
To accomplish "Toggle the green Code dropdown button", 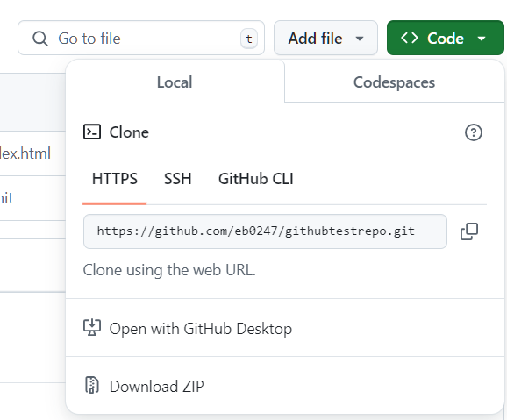I will [446, 39].
